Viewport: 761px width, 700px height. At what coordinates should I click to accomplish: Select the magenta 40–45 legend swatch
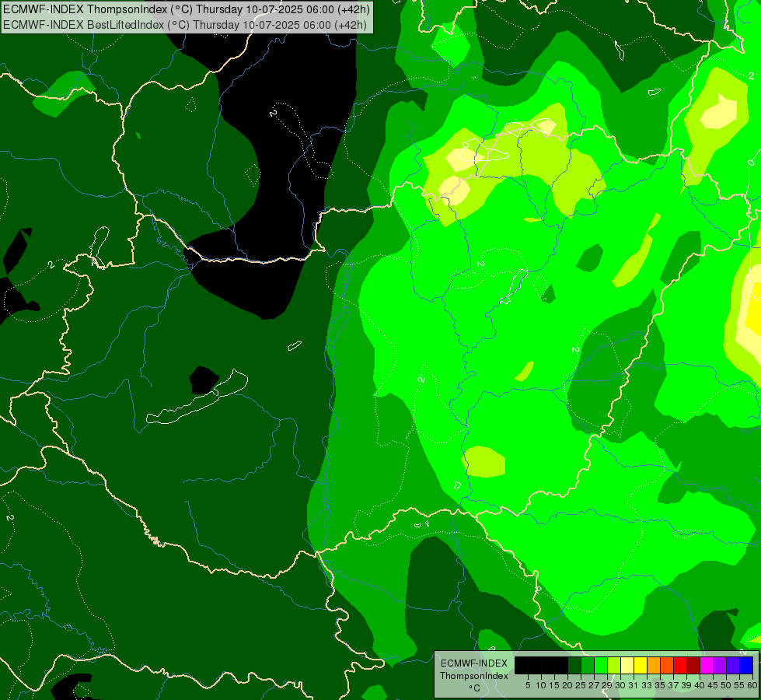click(x=707, y=665)
